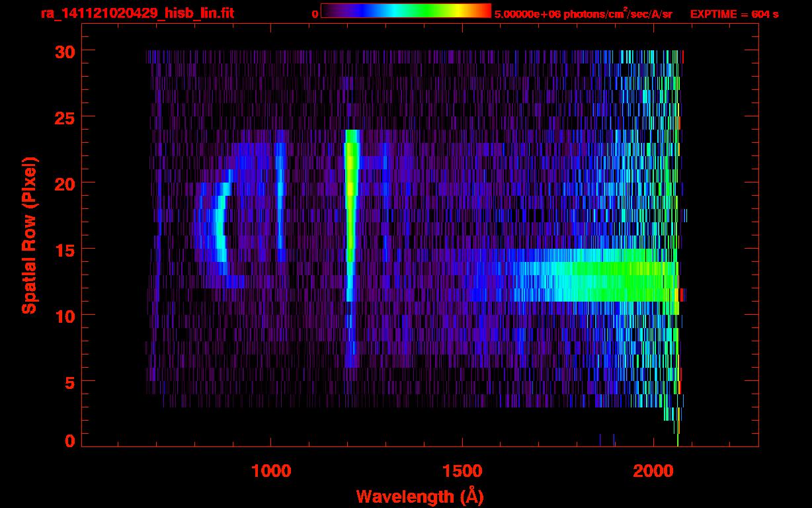812x508 pixels.
Task: Click the 5.00000e+06 photons/cm²/sec/A/sr label
Action: [583, 14]
